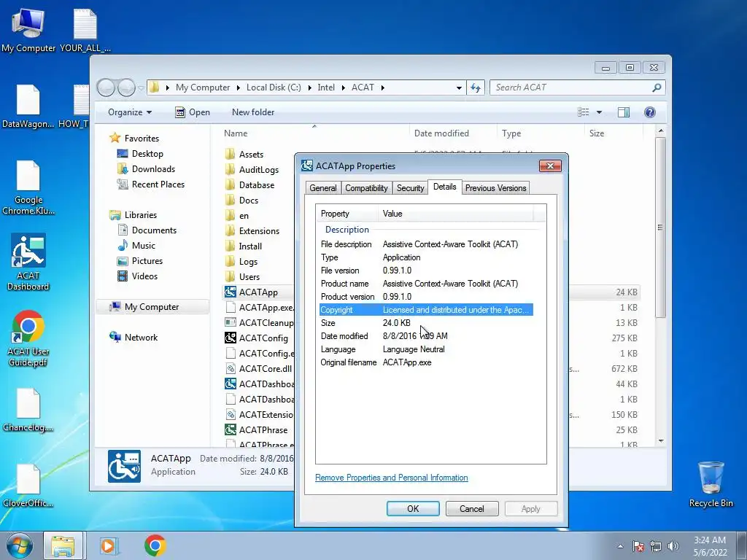747x560 pixels.
Task: Expand the ACAT breadcrumb arrow
Action: (x=382, y=87)
